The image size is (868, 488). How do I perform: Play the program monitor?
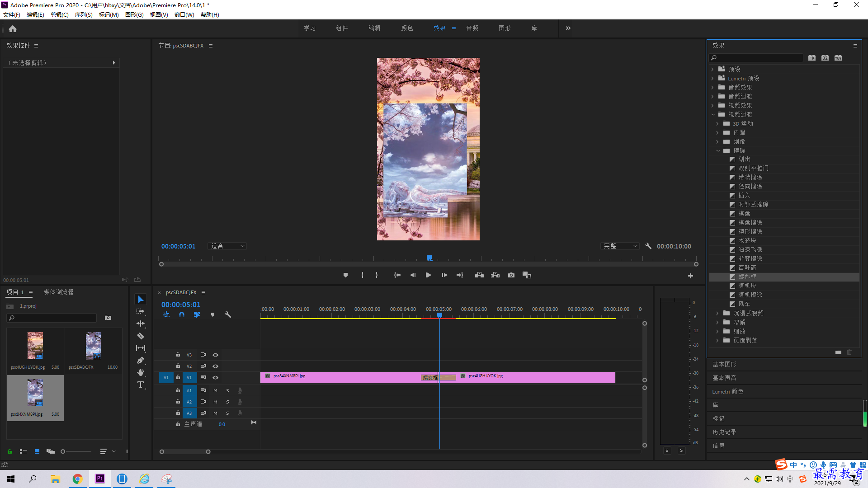coord(428,275)
